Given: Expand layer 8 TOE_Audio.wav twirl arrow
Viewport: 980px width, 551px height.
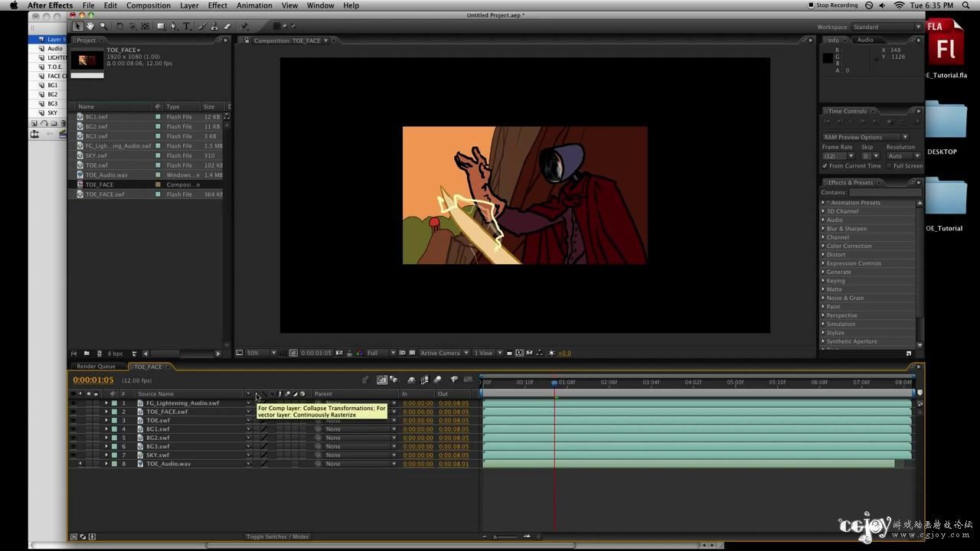Looking at the screenshot, I should (106, 464).
